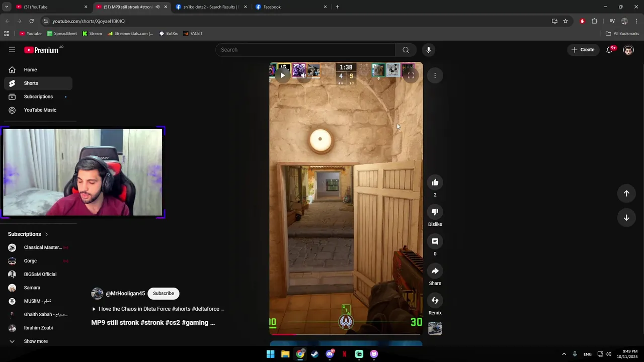Show hidden system tray icons

click(x=564, y=354)
